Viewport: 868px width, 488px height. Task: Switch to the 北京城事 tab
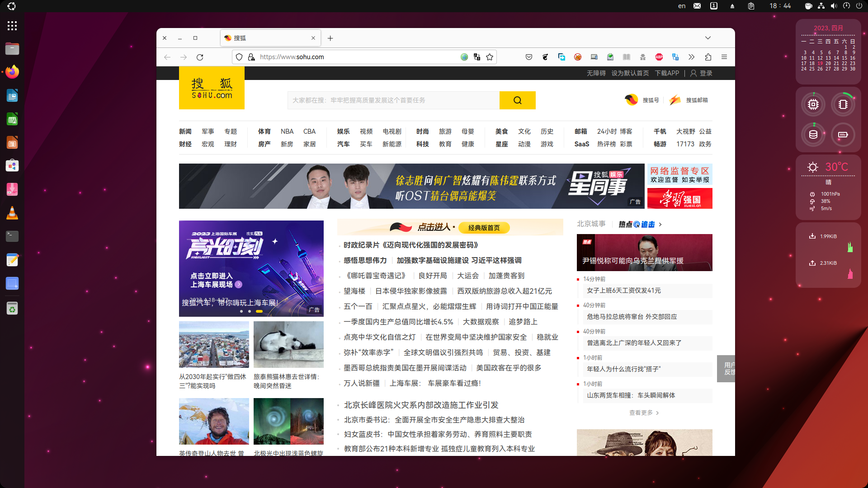pos(591,224)
